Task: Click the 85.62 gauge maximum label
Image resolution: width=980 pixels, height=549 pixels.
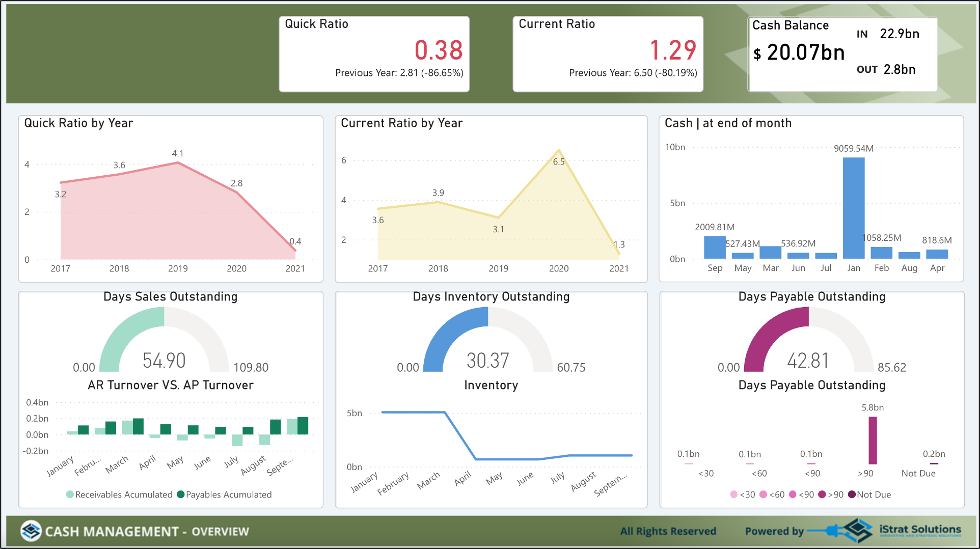Action: point(892,367)
